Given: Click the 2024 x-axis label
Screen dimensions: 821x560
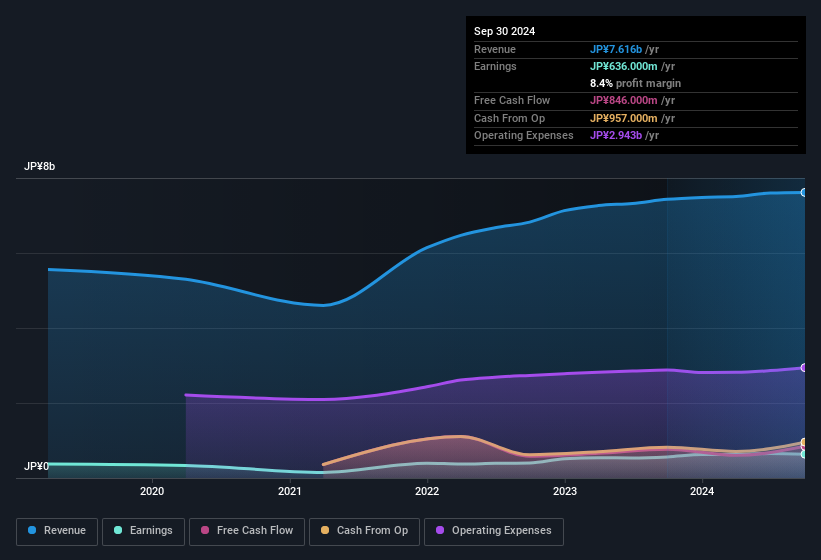Looking at the screenshot, I should pyautogui.click(x=702, y=491).
